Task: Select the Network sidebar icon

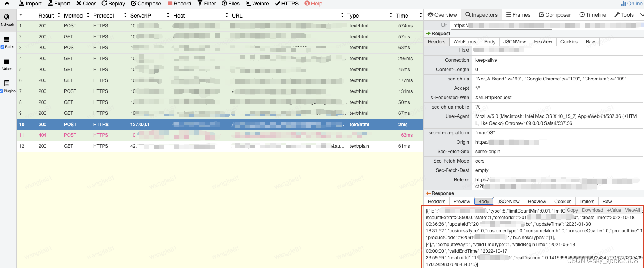Action: [x=7, y=20]
